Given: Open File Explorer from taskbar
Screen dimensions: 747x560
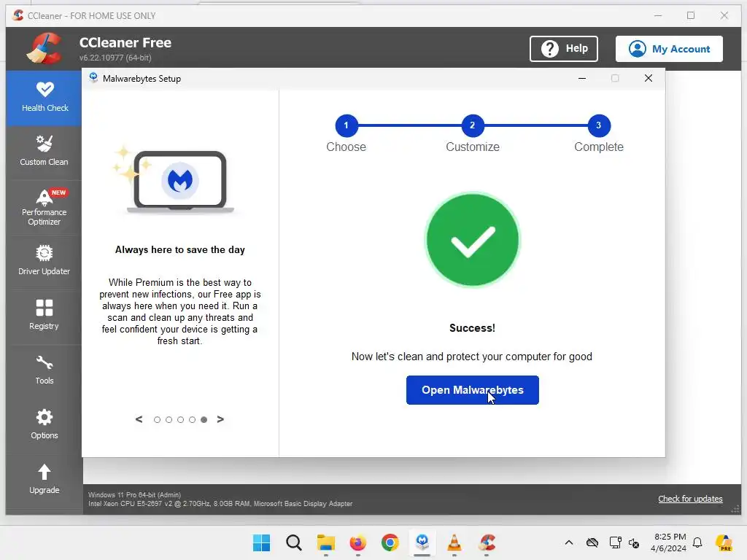Looking at the screenshot, I should pos(326,542).
